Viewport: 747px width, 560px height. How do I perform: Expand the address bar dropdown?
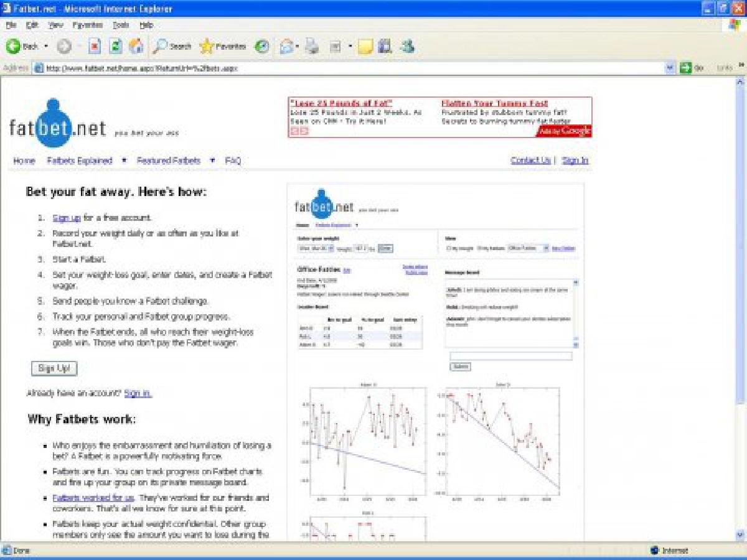[x=670, y=68]
